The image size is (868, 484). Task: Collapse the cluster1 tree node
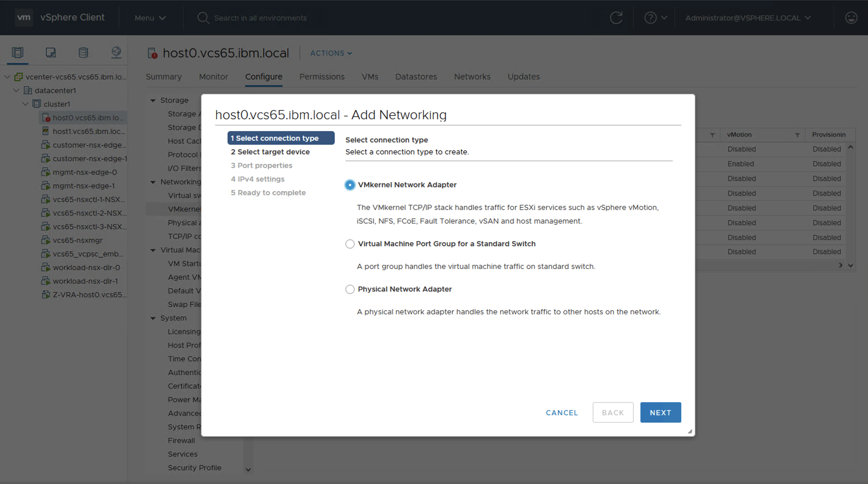point(25,104)
